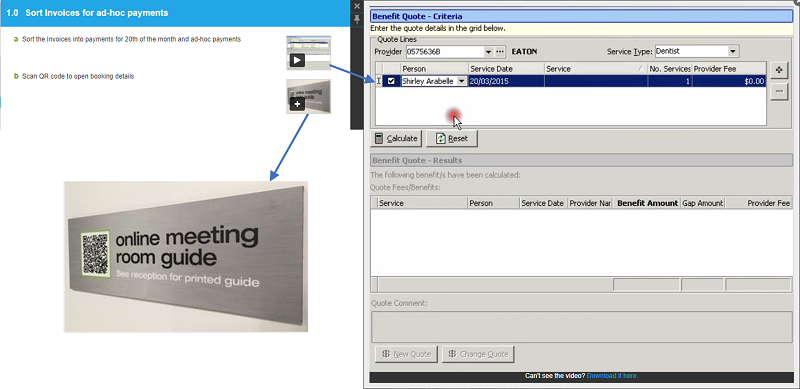Click the Provider Name results column header
This screenshot has width=800, height=389.
click(x=590, y=203)
